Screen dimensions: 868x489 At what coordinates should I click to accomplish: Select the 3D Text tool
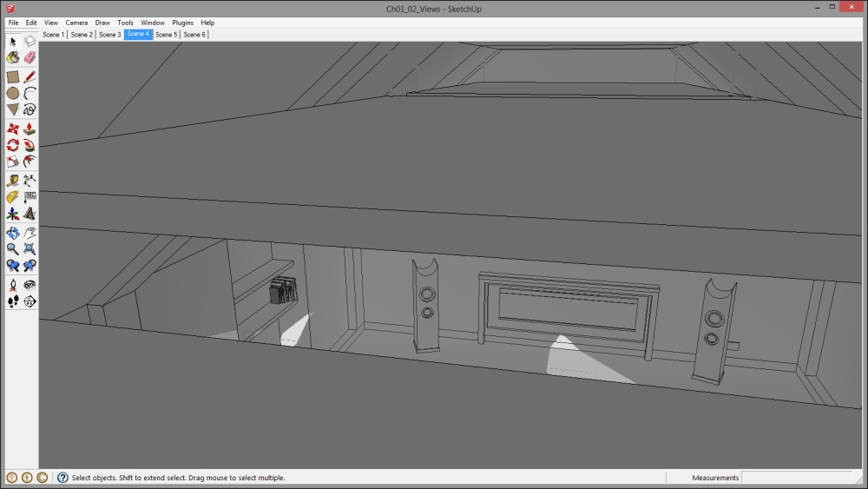point(30,214)
